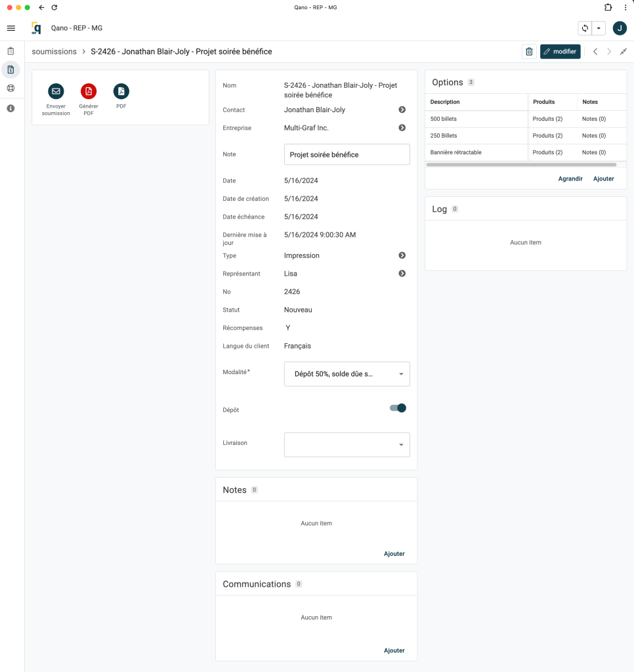The height and width of the screenshot is (672, 634).
Task: Click the info icon in left sidebar
Action: click(11, 108)
